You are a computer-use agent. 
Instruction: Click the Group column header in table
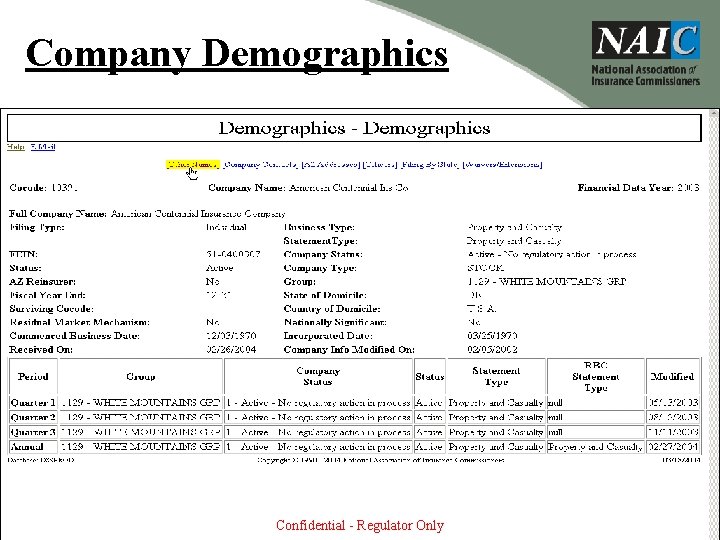[x=141, y=377]
